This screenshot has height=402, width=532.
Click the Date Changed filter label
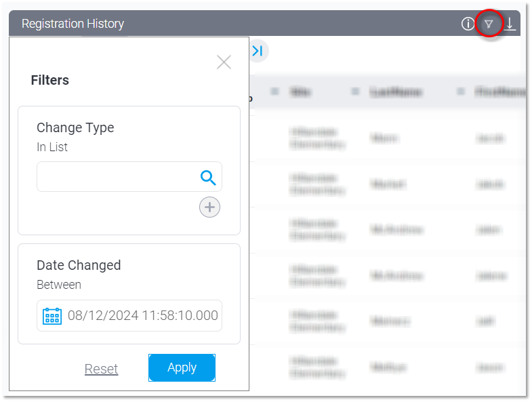tap(79, 265)
